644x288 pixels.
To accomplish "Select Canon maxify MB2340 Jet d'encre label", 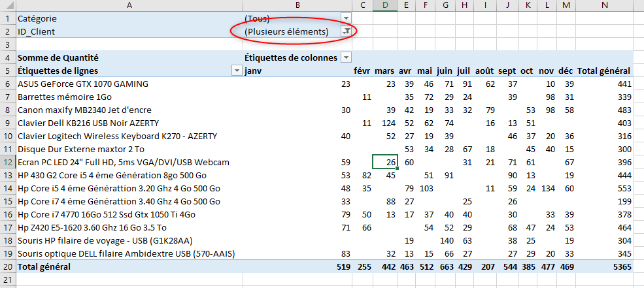I will click(84, 110).
